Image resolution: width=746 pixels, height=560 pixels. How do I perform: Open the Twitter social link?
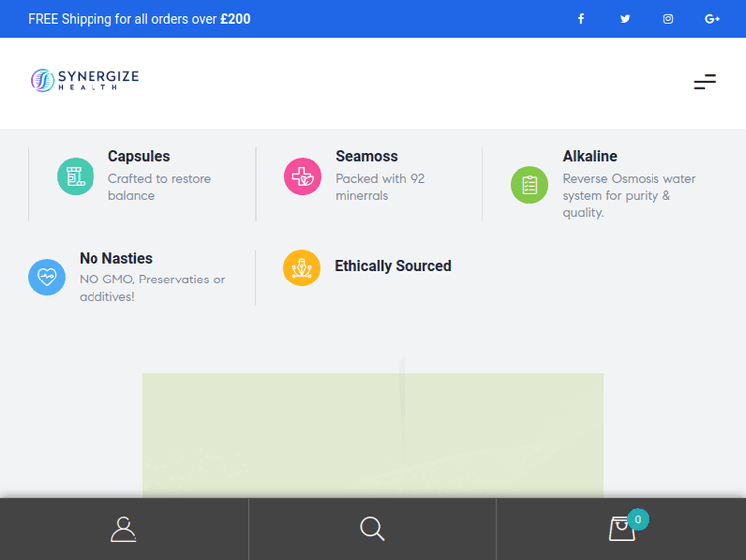point(625,19)
